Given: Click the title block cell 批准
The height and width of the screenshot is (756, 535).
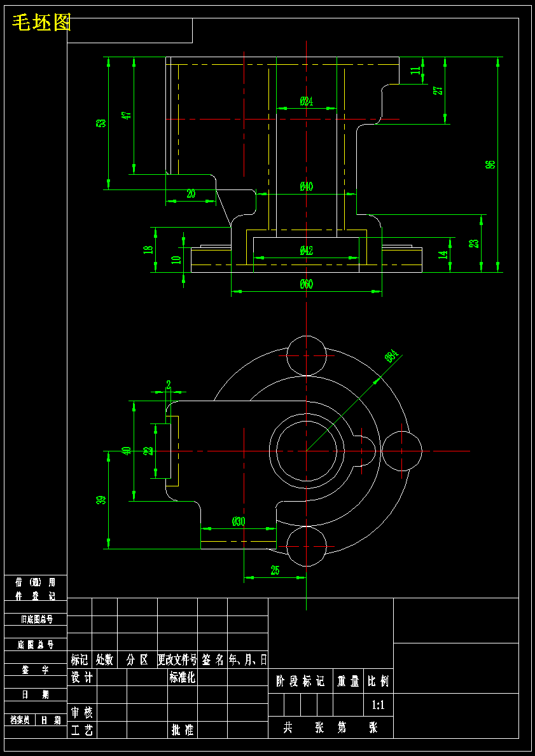Looking at the screenshot, I should pos(183,730).
